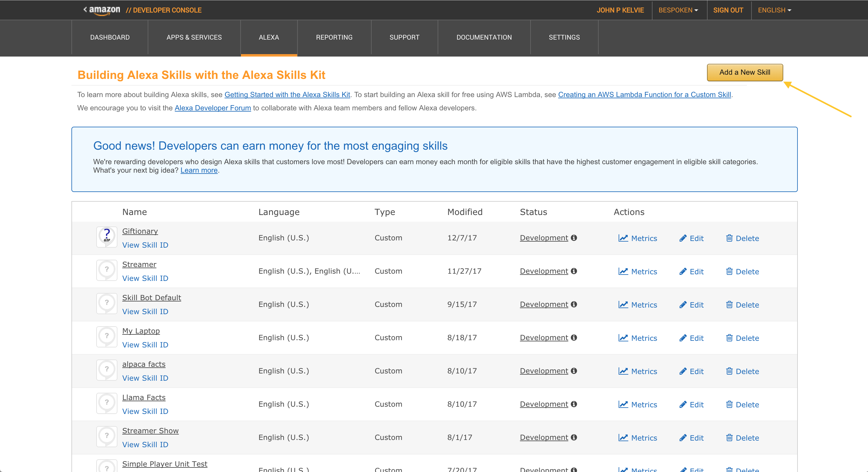This screenshot has height=472, width=868.
Task: Click the Development status link for Streamer Show
Action: coord(544,437)
